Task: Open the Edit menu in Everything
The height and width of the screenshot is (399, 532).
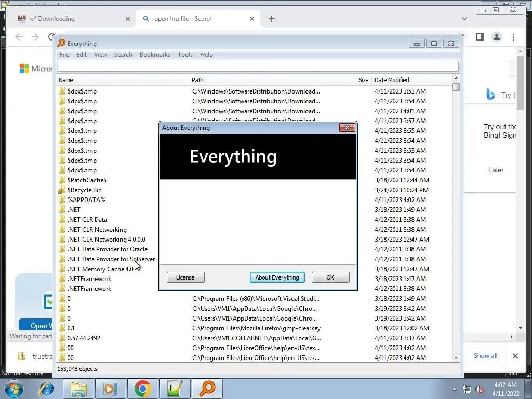Action: 82,54
